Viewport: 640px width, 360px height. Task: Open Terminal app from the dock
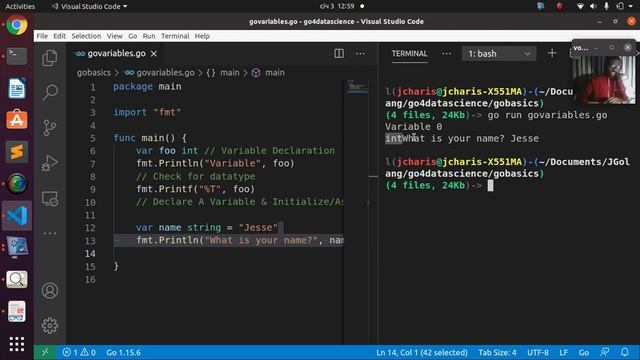point(17,56)
